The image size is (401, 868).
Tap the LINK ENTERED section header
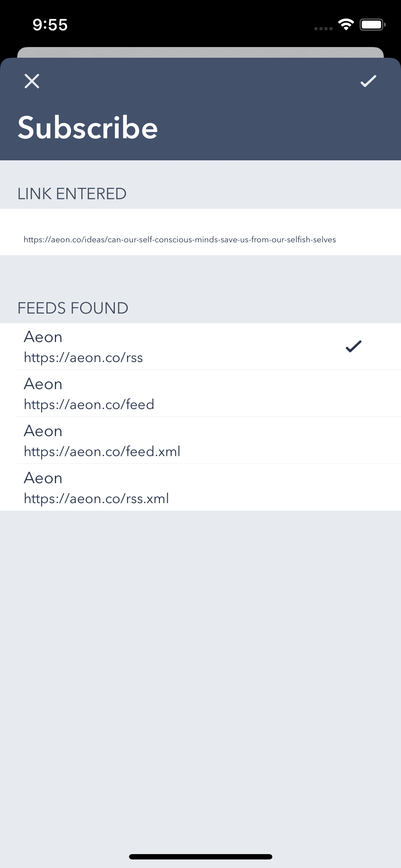(72, 194)
